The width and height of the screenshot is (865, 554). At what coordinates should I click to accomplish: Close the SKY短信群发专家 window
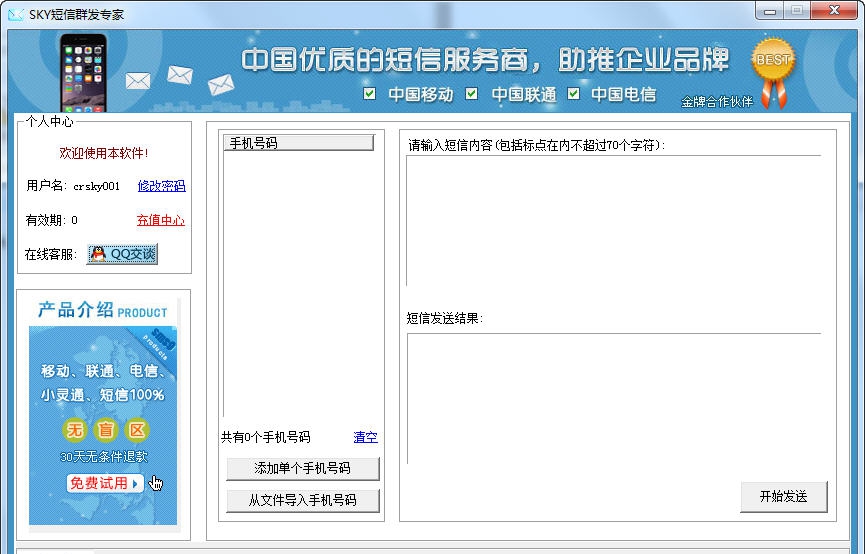tap(835, 10)
